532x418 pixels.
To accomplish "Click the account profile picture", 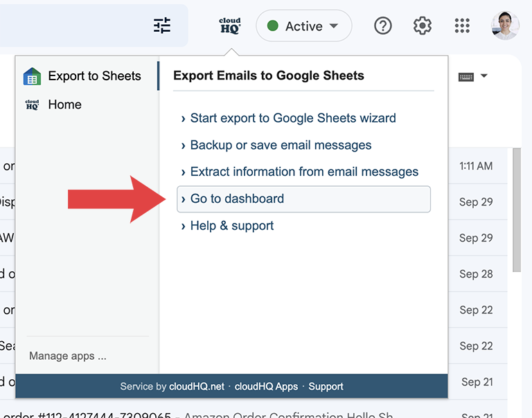I will coord(505,26).
